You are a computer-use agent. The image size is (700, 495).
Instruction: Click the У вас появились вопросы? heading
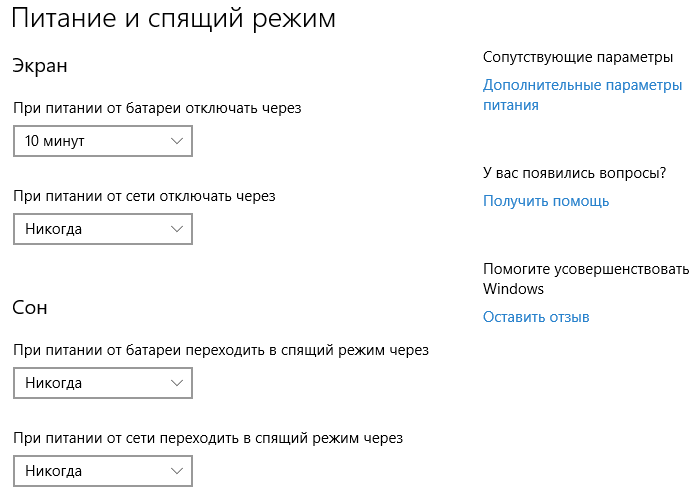click(x=574, y=173)
